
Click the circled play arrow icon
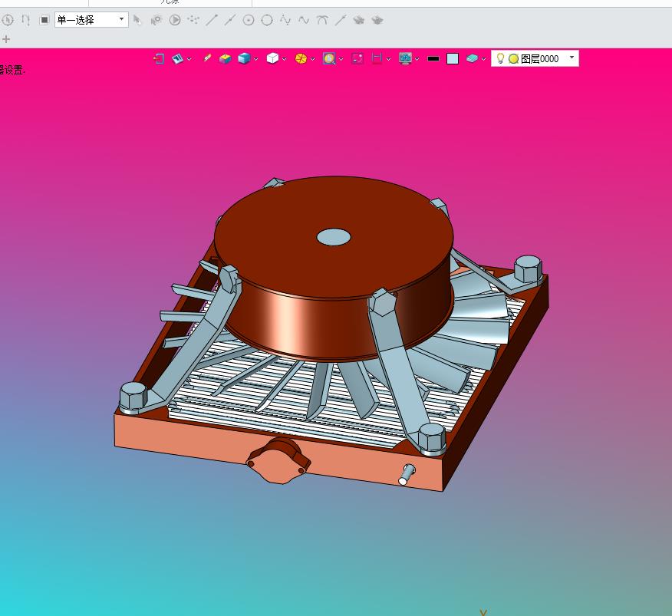tap(175, 20)
